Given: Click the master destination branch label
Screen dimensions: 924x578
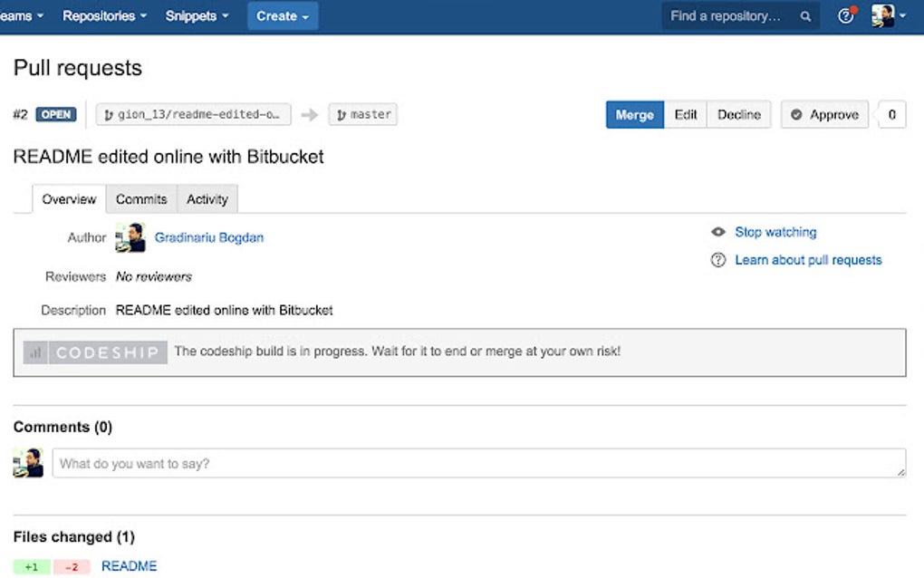Looking at the screenshot, I should point(363,115).
